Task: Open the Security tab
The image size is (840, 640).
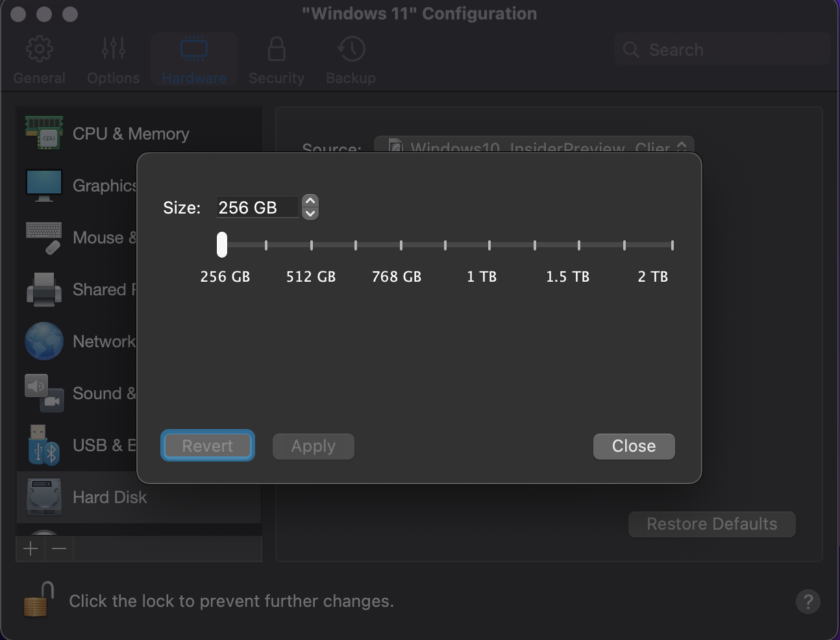Action: click(277, 60)
